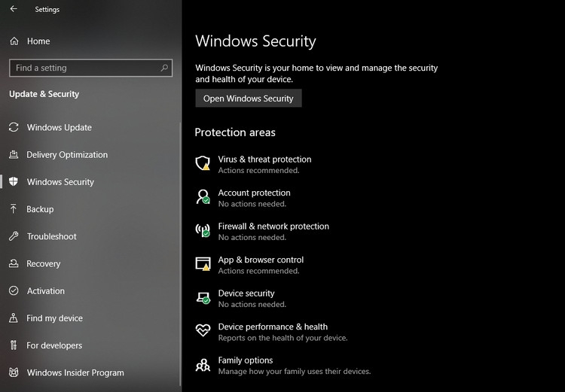Viewport: 565px width, 392px height.
Task: Click the App & browser control window icon
Action: 203,264
